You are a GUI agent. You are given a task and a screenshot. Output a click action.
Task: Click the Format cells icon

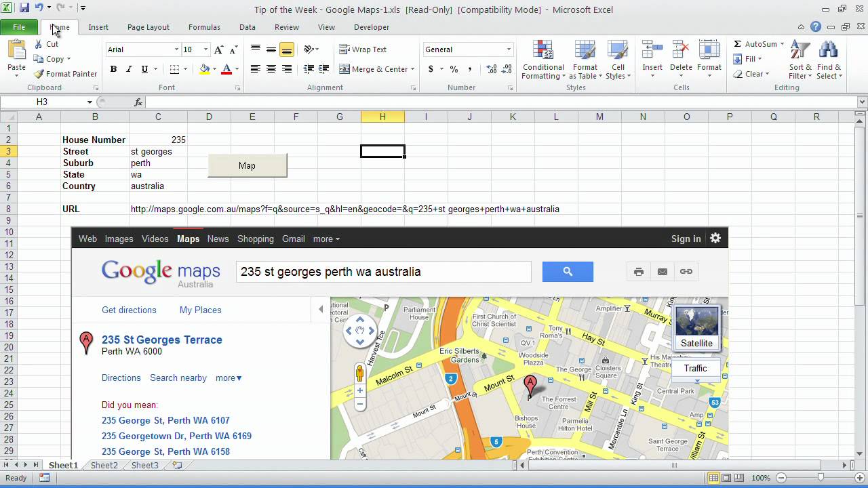coord(709,51)
